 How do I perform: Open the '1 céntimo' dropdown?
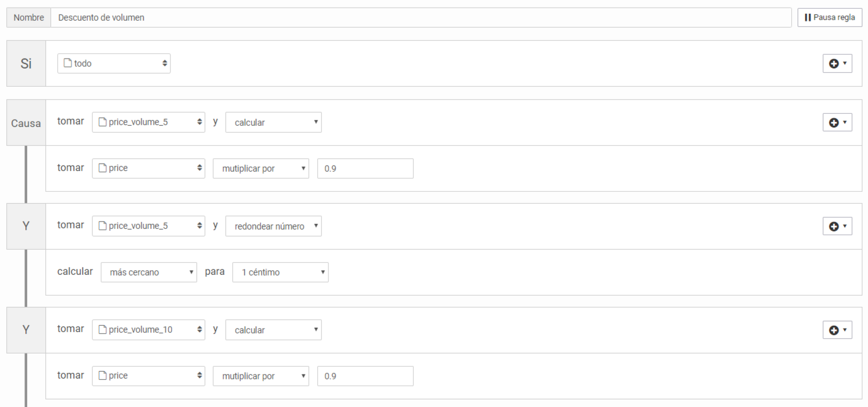point(280,272)
